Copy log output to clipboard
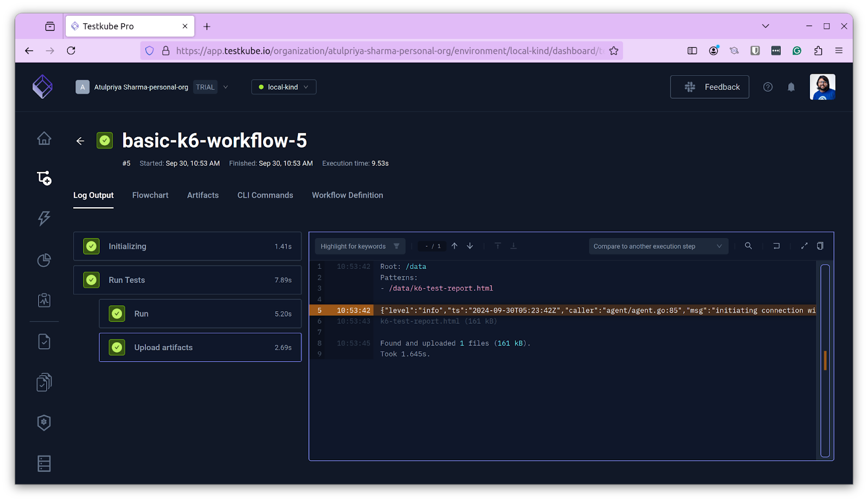 click(820, 246)
